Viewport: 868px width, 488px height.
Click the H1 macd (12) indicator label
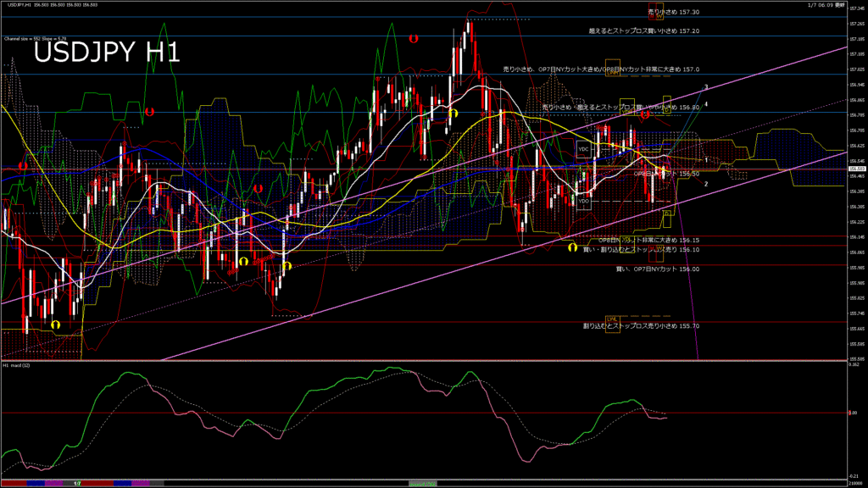tap(17, 365)
